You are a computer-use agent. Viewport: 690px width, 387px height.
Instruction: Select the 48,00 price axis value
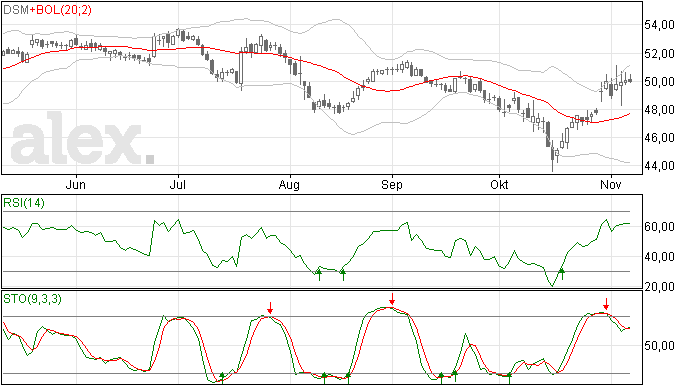pos(659,110)
